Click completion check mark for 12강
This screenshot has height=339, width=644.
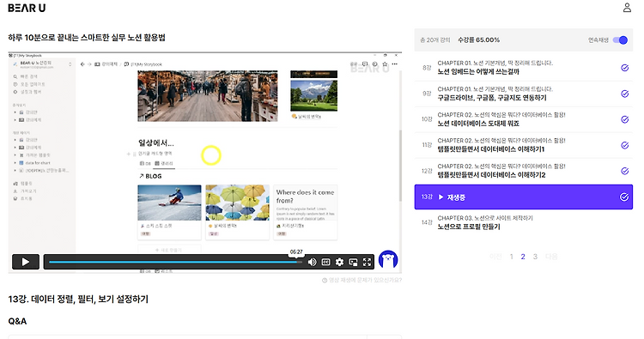tap(624, 171)
